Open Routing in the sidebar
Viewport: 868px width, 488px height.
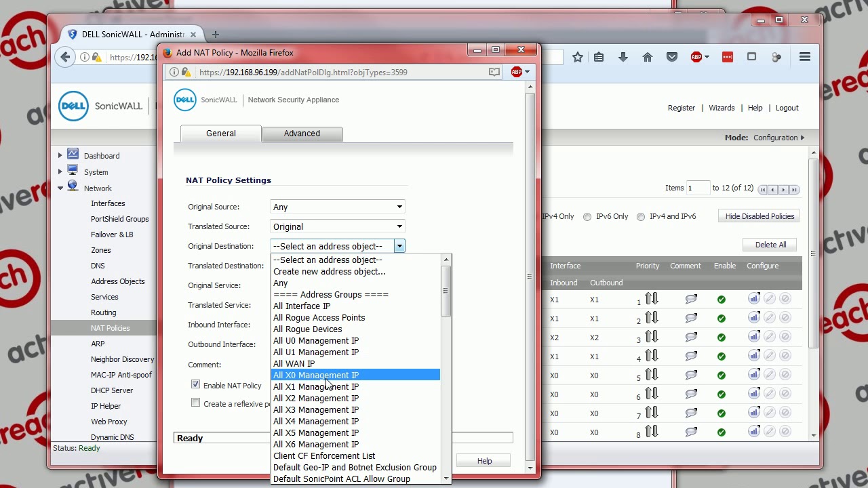point(104,312)
